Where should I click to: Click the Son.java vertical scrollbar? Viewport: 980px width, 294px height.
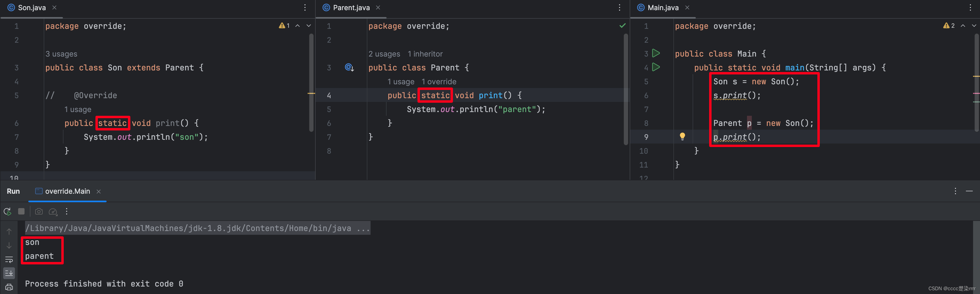[x=311, y=83]
